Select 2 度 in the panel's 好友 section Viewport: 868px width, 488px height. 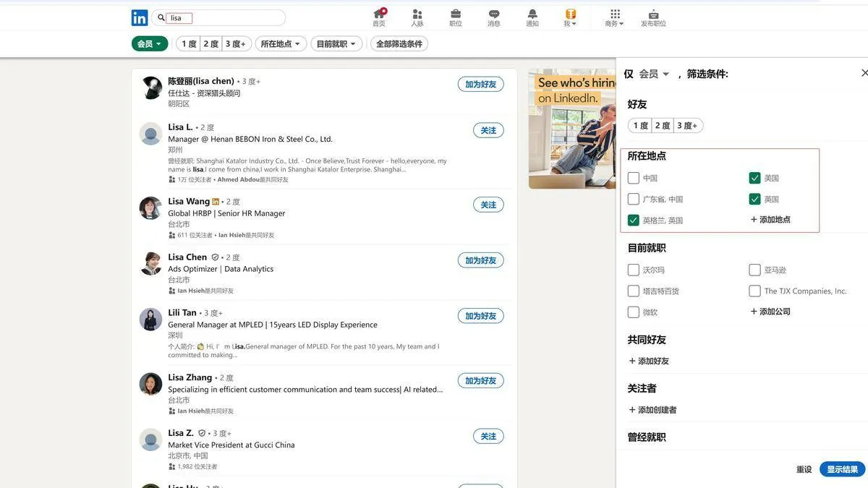coord(663,126)
